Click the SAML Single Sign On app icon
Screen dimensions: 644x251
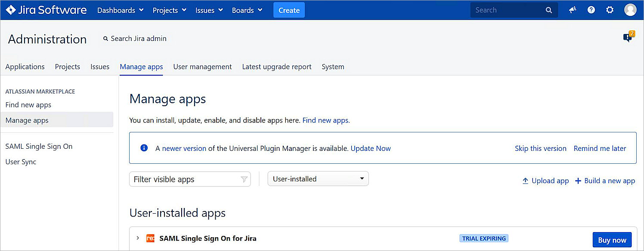coord(150,238)
